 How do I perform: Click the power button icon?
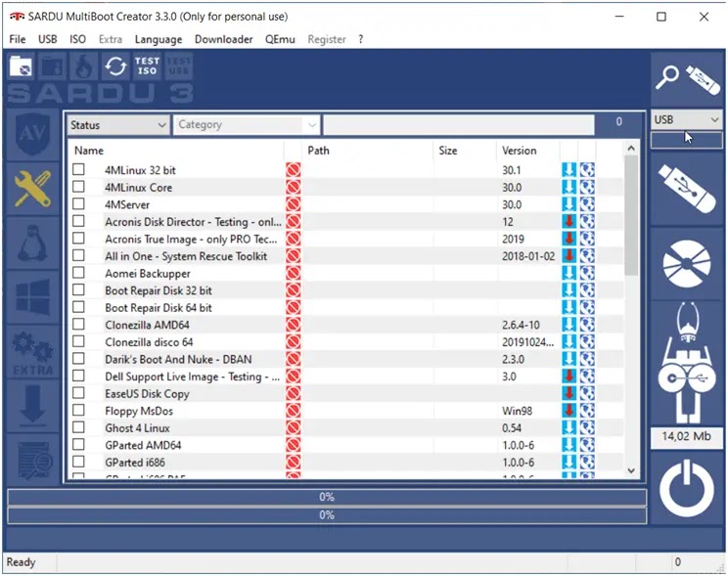(x=687, y=488)
